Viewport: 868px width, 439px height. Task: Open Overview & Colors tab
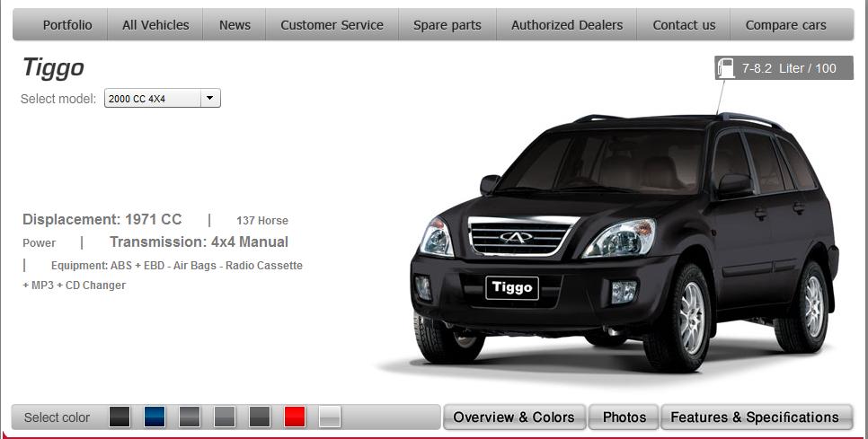click(x=514, y=417)
